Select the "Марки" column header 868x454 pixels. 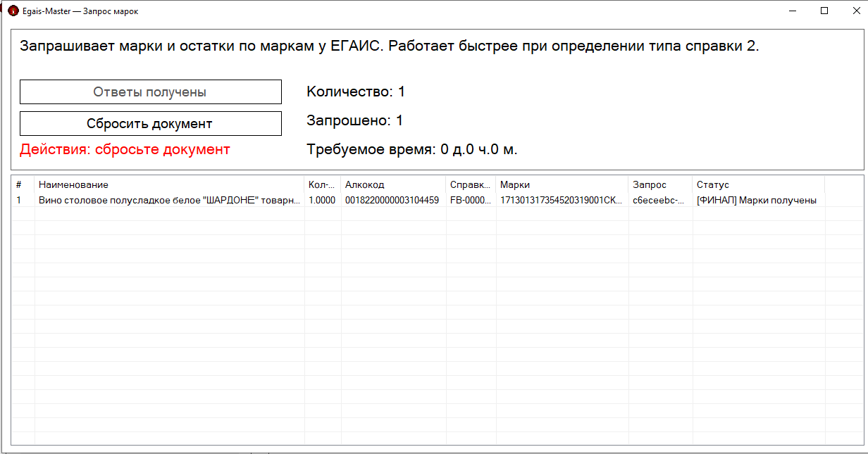[561, 184]
